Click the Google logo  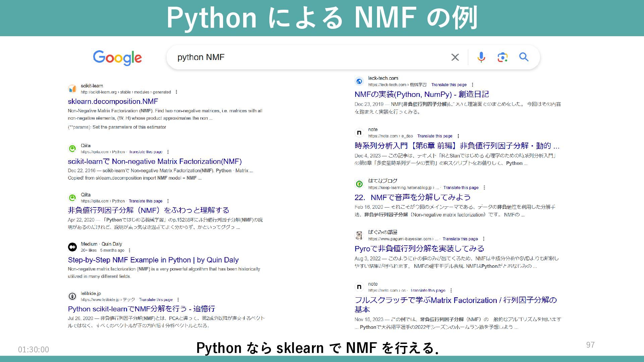[x=117, y=58]
